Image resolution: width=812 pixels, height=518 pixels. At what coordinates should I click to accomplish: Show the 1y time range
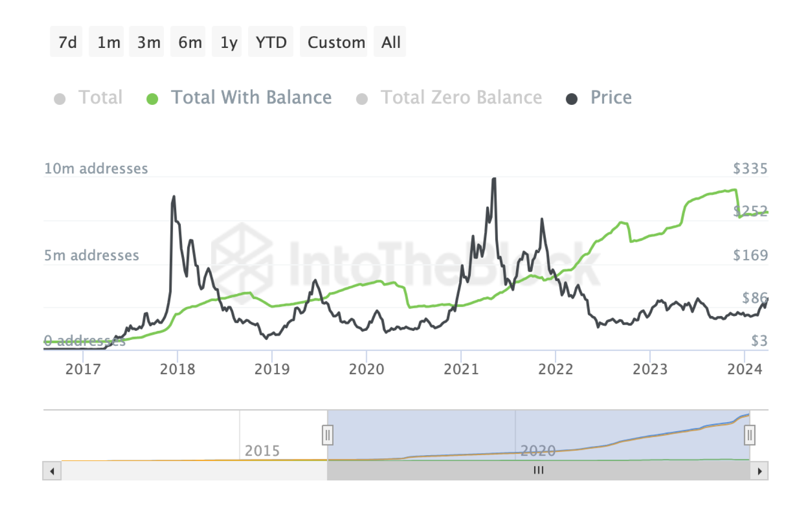pyautogui.click(x=229, y=42)
